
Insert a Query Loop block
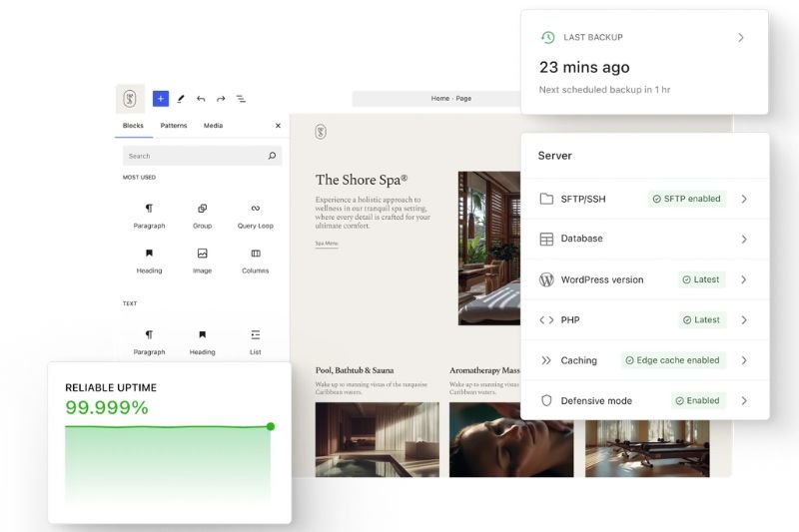[x=255, y=215]
